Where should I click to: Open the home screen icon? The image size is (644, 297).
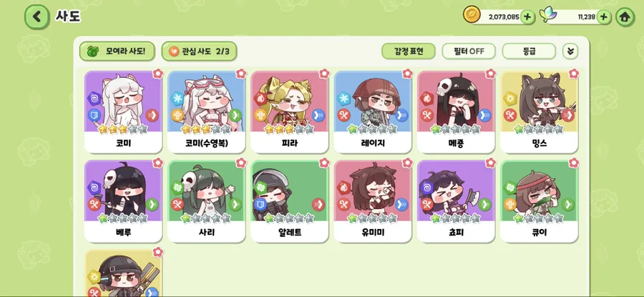click(625, 17)
